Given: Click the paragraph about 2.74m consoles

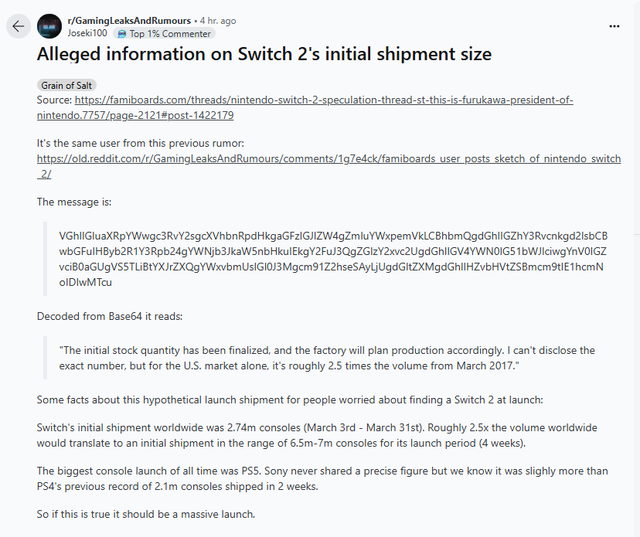Looking at the screenshot, I should tap(317, 435).
